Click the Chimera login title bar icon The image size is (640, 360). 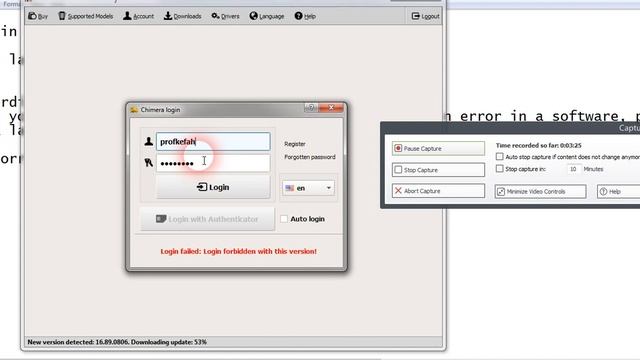coord(134,110)
